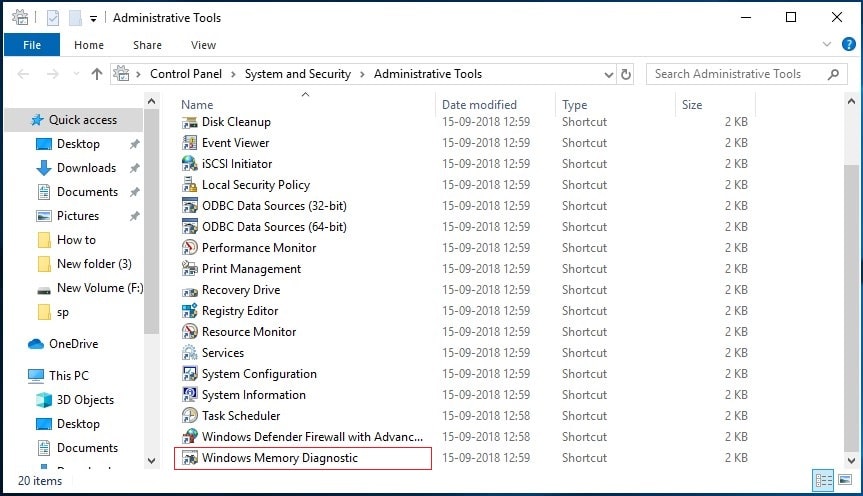Viewport: 863px width, 496px height.
Task: Open the Share ribbon tab
Action: (x=147, y=45)
